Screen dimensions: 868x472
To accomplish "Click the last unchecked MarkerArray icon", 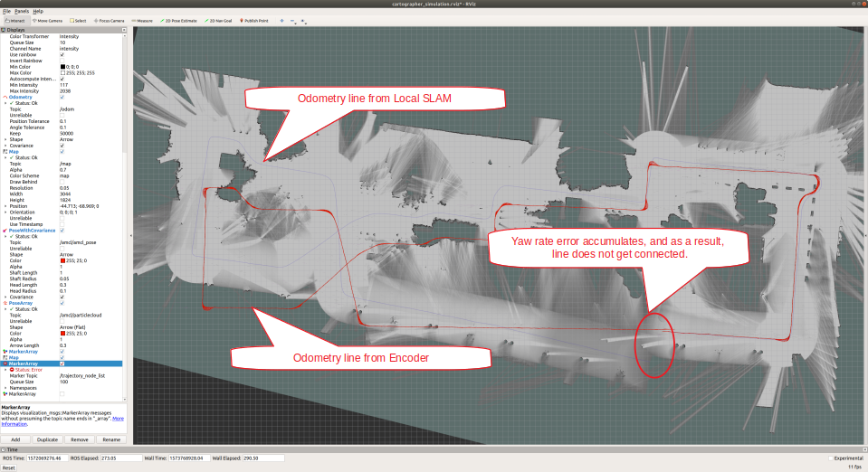I will click(x=5, y=394).
